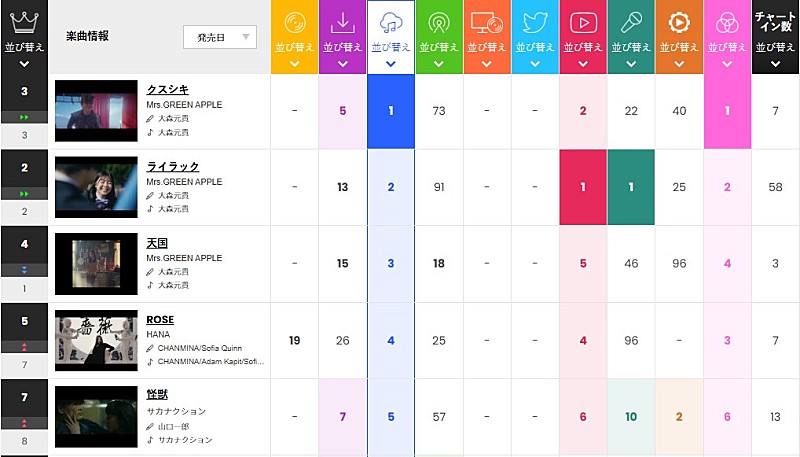This screenshot has height=457, width=800.
Task: Click radio rank 18 for 天国
Action: click(x=439, y=264)
